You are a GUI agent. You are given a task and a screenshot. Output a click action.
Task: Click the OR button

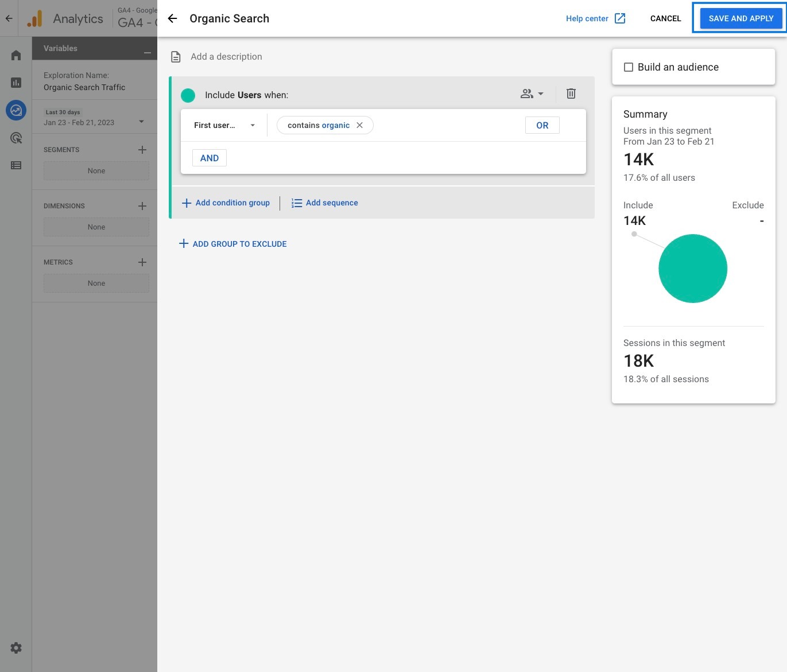tap(542, 125)
